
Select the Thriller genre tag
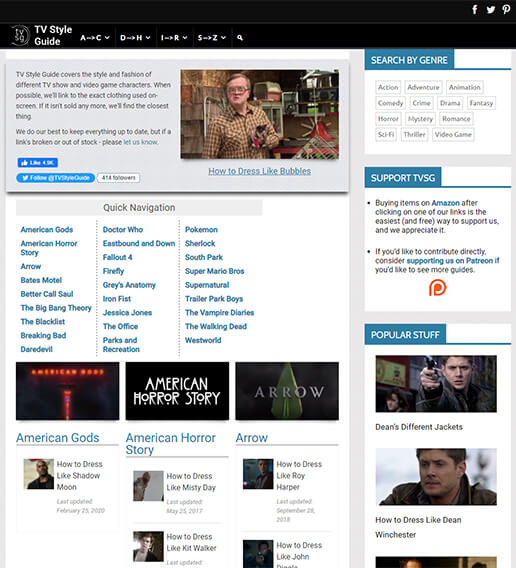415,135
